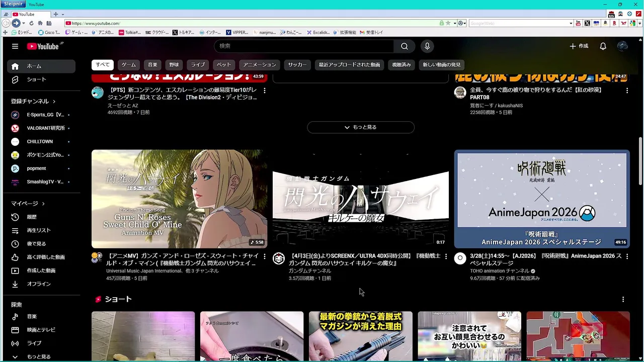Click the address bar URL

[96, 23]
